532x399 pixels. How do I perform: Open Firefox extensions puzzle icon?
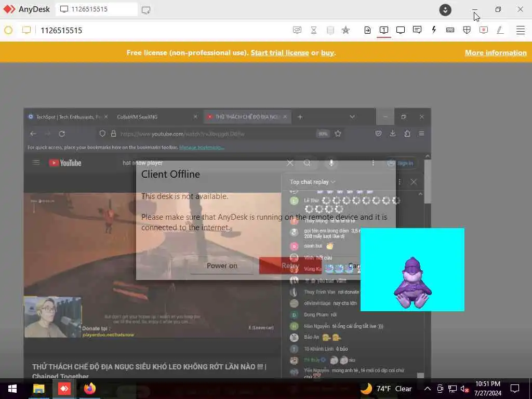pos(407,134)
